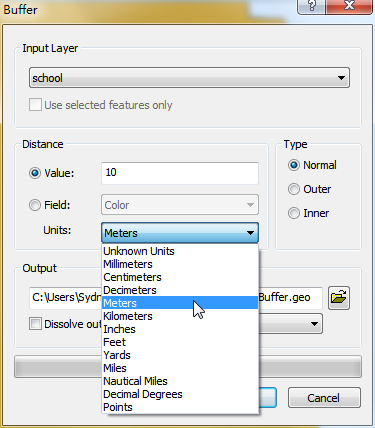Select the Value distance radio button
Viewport: 375px width, 428px height.
(35, 173)
